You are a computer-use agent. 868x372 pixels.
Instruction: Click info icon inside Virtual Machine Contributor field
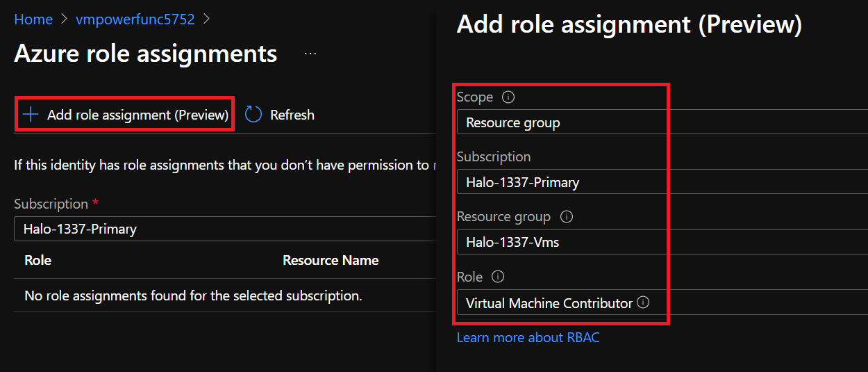tap(643, 302)
